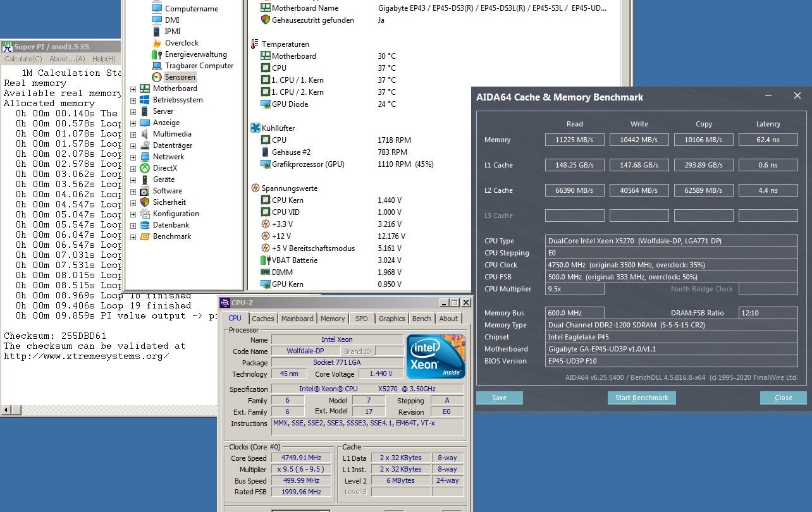812x512 pixels.
Task: Expand the Betriebssystem tree node
Action: coord(133,100)
